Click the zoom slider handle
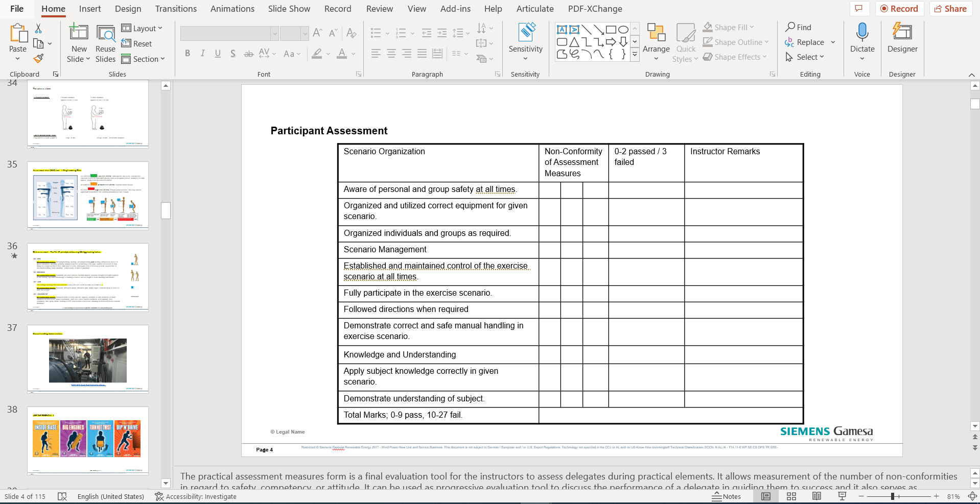The width and height of the screenshot is (980, 504). (893, 496)
